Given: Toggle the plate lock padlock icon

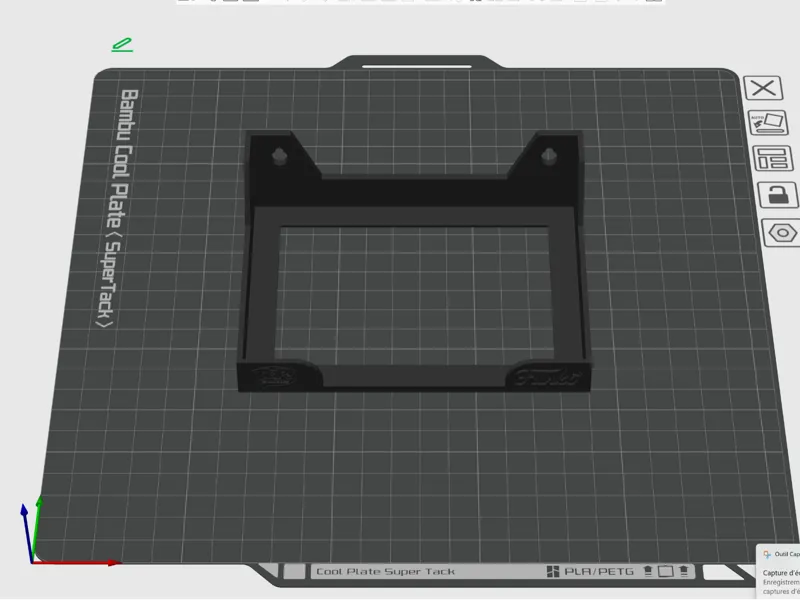Looking at the screenshot, I should point(778,194).
